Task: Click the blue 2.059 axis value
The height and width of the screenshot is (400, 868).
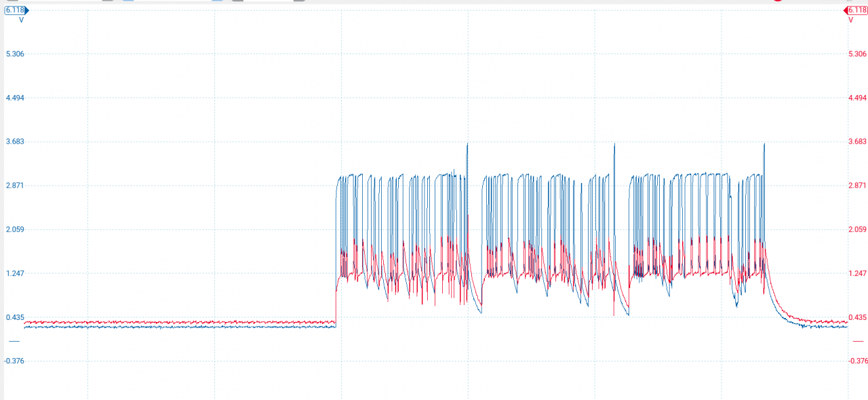Action: click(14, 229)
